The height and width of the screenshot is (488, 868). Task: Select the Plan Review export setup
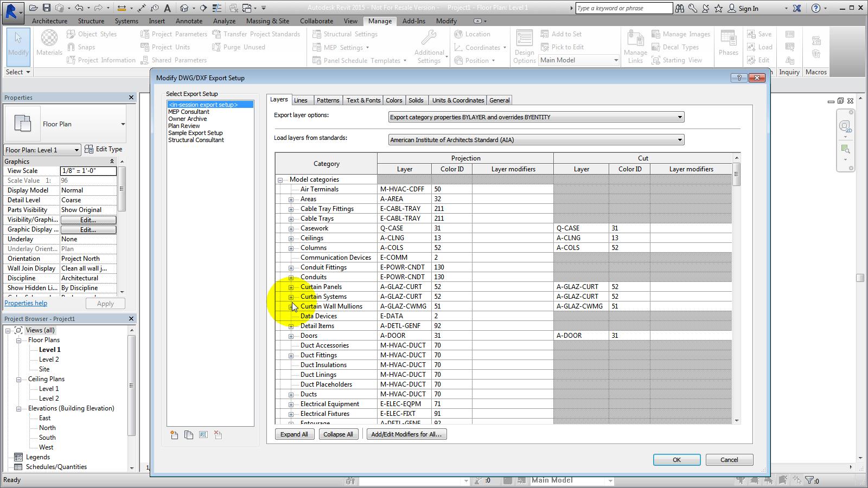[184, 126]
